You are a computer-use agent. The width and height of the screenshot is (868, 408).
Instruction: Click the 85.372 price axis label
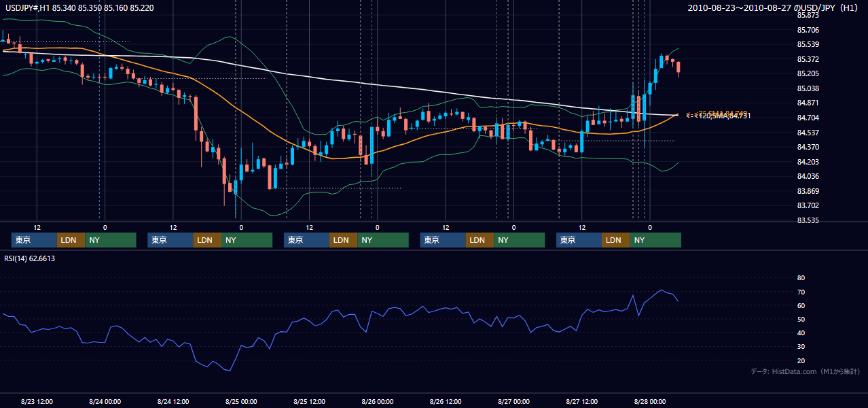(808, 59)
